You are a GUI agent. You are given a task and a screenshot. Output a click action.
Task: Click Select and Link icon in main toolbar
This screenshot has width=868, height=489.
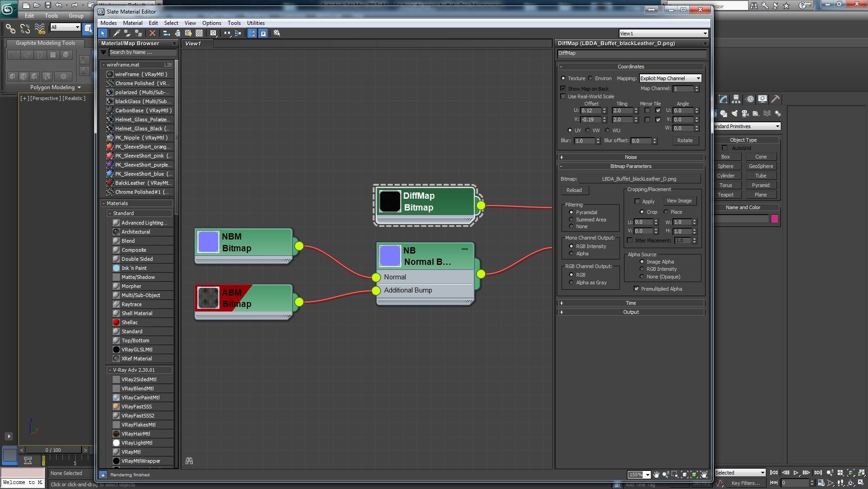coord(10,29)
